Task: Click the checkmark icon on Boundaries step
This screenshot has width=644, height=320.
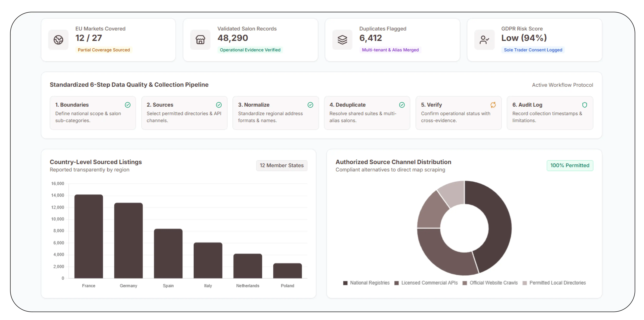Action: point(128,105)
